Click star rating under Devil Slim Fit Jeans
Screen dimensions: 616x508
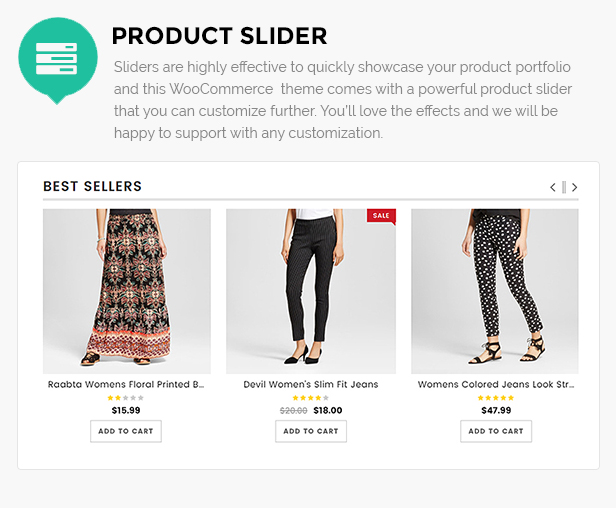pos(311,398)
